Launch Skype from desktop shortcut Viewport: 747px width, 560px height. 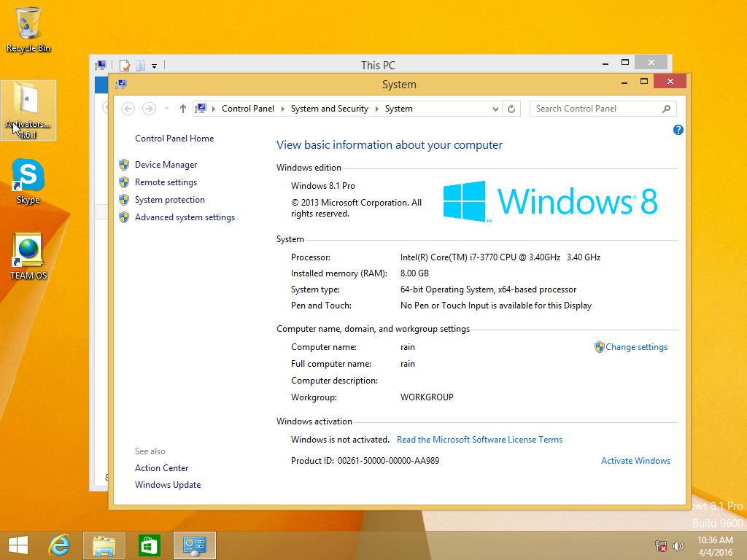(x=28, y=181)
